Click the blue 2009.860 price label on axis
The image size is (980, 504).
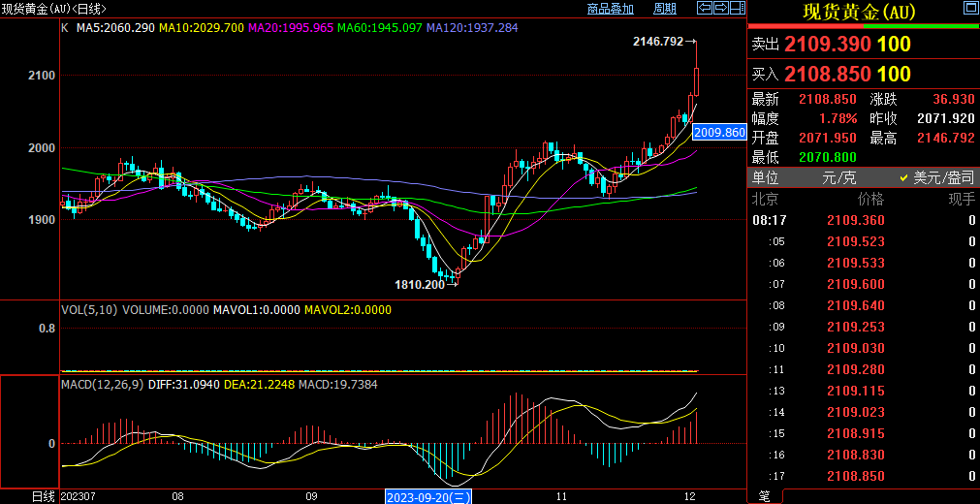[720, 132]
